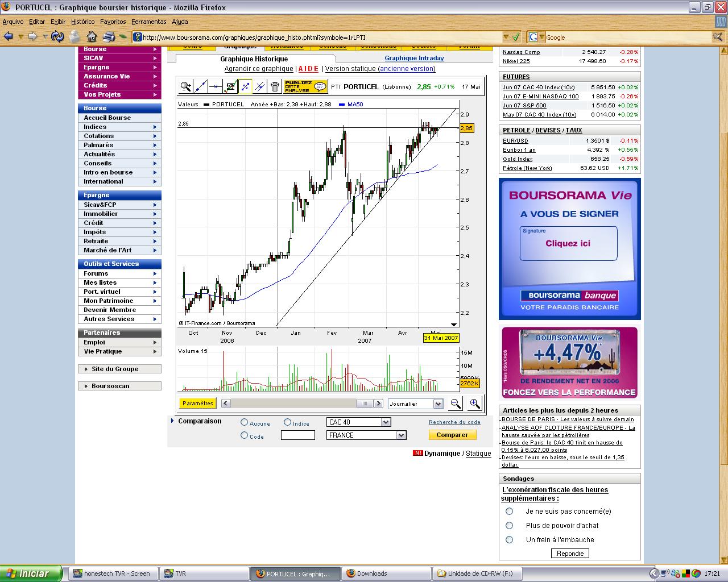Open the Recherche du code link
The width and height of the screenshot is (728, 582).
click(454, 422)
